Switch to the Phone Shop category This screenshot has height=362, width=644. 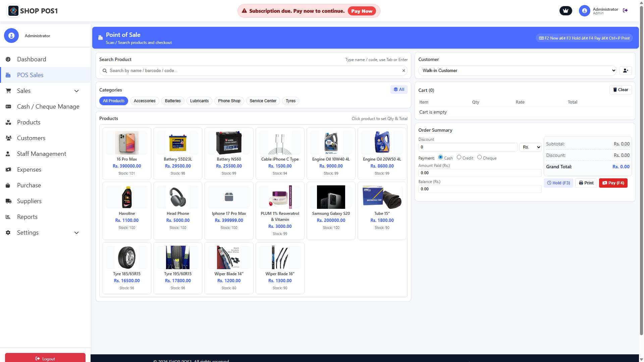tap(229, 101)
